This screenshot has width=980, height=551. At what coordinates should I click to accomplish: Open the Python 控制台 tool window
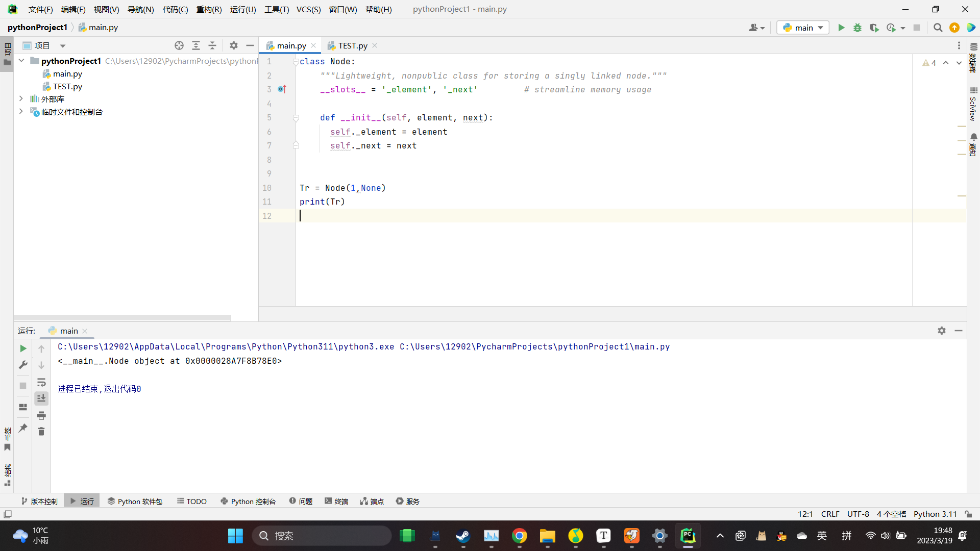coord(248,502)
